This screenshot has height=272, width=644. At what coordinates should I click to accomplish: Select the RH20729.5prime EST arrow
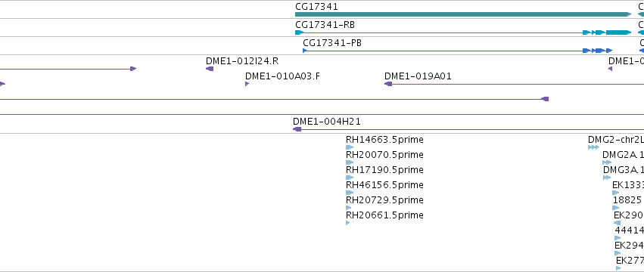pos(349,208)
